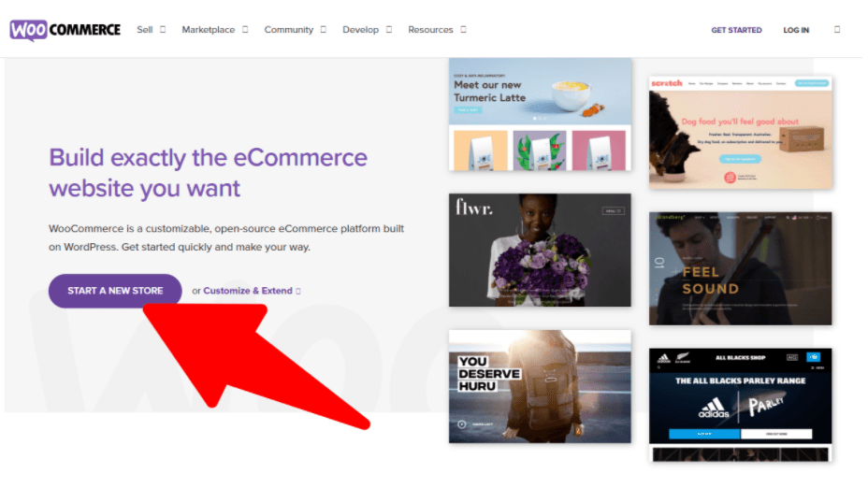Viewport: 868px width, 488px height.
Task: Open the Resources menu
Action: click(x=437, y=30)
